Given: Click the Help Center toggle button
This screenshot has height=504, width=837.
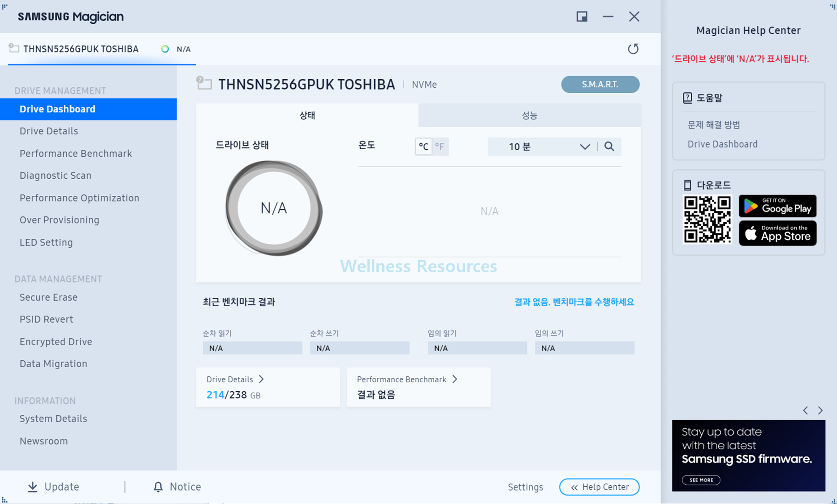Looking at the screenshot, I should pos(599,487).
